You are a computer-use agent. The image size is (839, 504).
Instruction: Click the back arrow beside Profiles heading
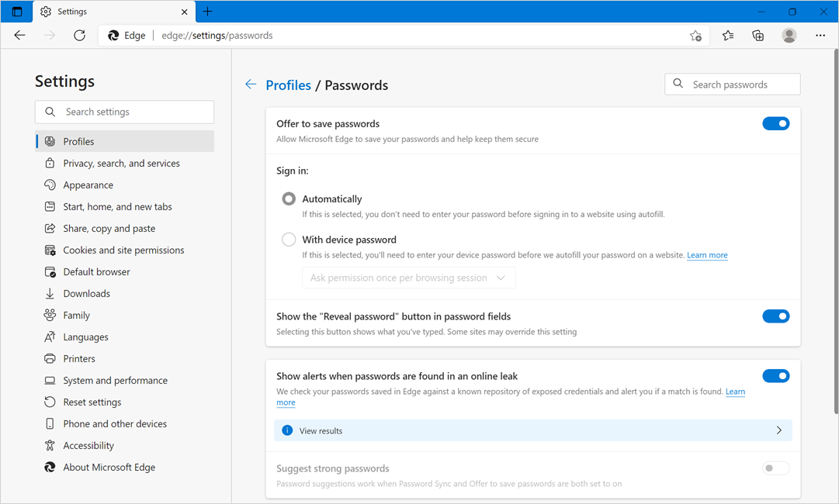(251, 85)
